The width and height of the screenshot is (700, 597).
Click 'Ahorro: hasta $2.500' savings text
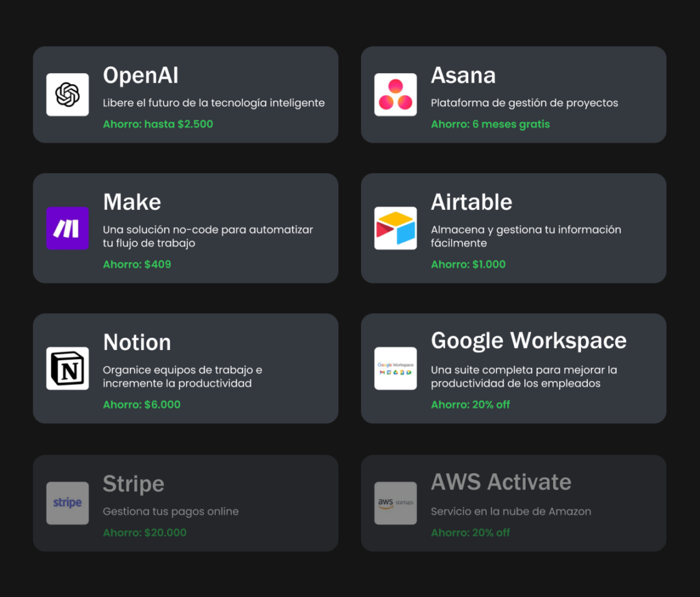click(x=158, y=124)
